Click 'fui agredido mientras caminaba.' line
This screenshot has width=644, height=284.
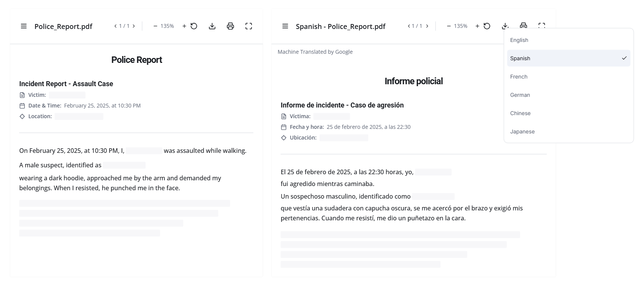tap(327, 184)
